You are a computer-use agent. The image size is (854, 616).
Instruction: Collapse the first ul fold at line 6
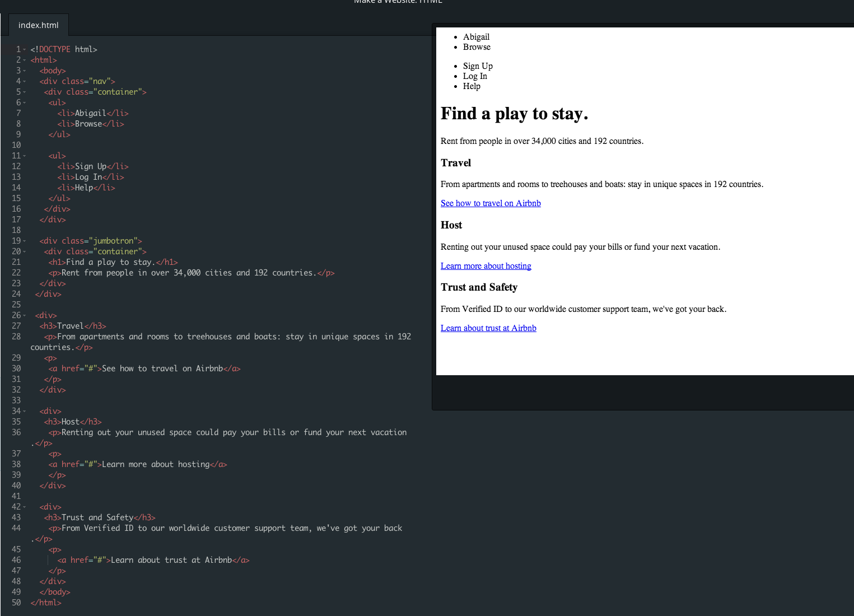point(25,102)
